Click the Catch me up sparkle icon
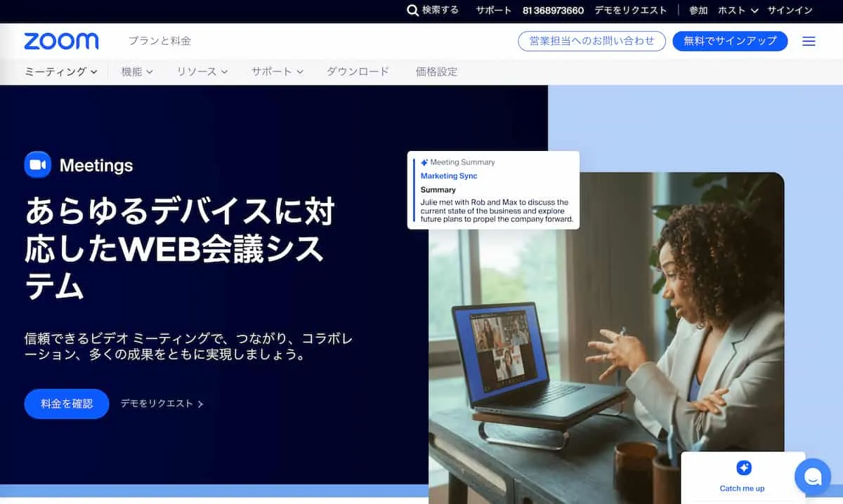The width and height of the screenshot is (843, 504). coord(743,468)
